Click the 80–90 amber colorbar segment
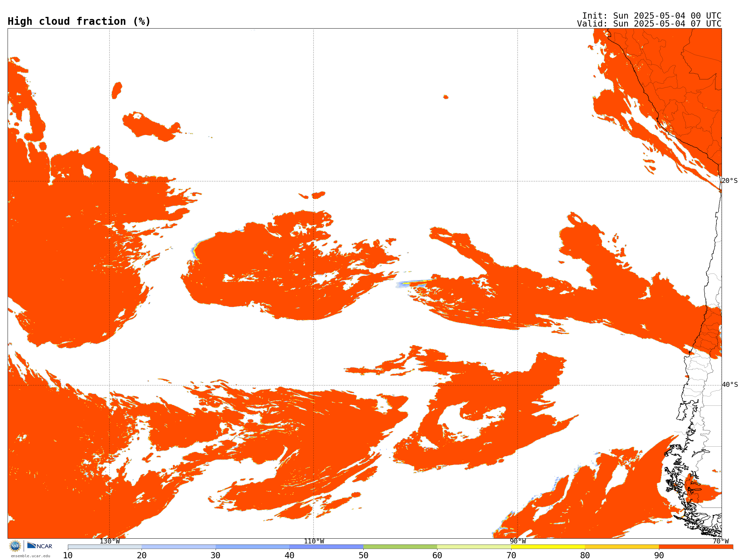Viewport: 744px width, 560px height. coord(622,547)
